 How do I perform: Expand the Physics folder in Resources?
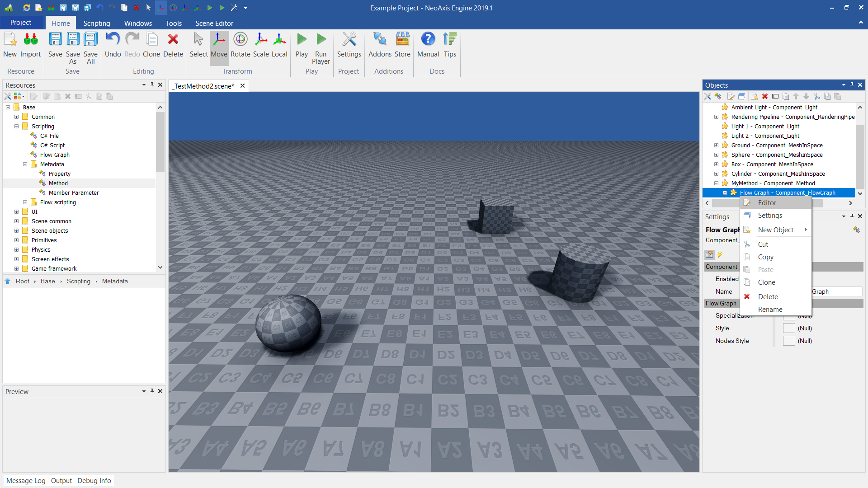(x=17, y=250)
